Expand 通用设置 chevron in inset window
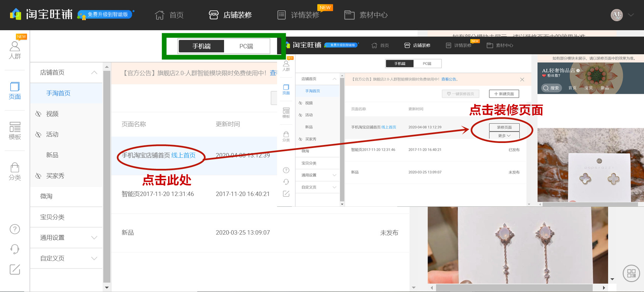 (334, 175)
